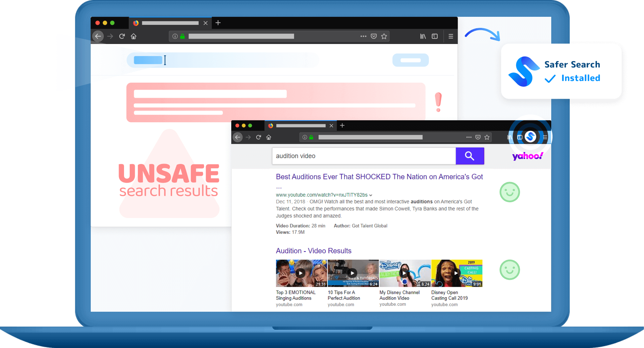
Task: Open a new tab in the rear browser window
Action: [x=218, y=23]
